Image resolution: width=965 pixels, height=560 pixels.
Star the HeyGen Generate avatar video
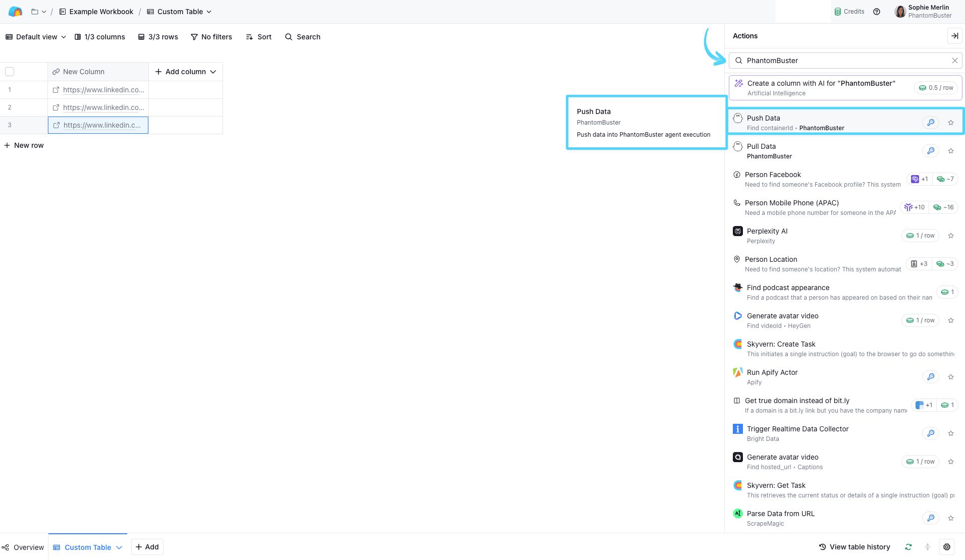[951, 320]
